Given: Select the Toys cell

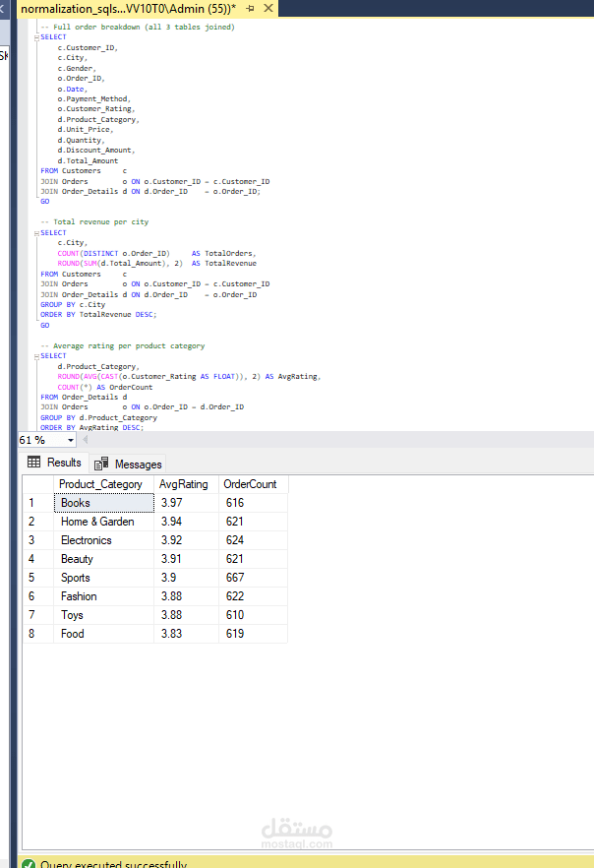Looking at the screenshot, I should point(103,615).
